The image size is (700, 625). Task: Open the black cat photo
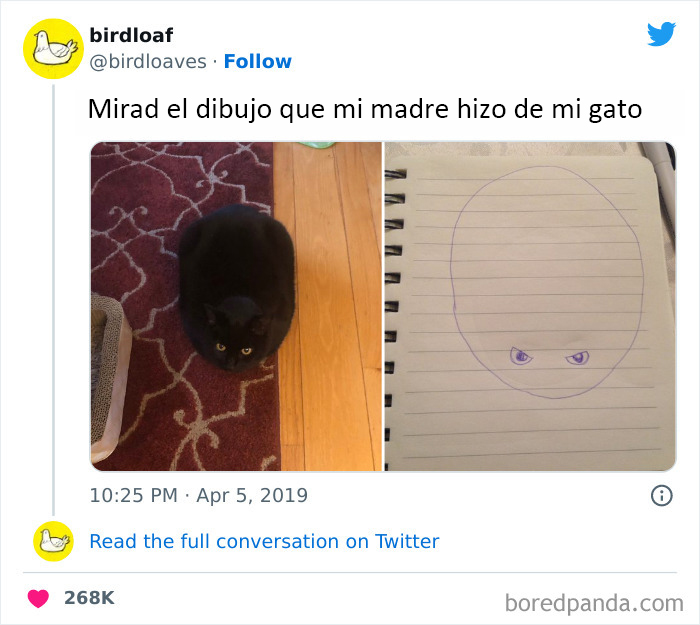(236, 306)
